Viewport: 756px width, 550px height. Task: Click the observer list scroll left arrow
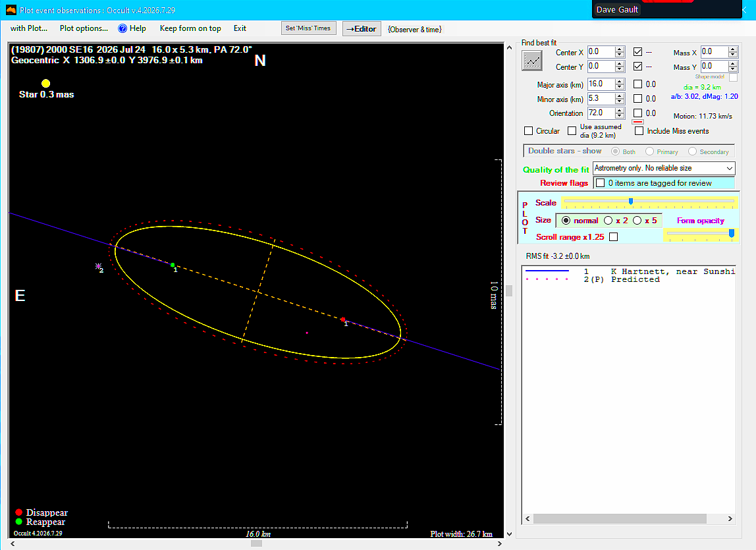pyautogui.click(x=527, y=518)
